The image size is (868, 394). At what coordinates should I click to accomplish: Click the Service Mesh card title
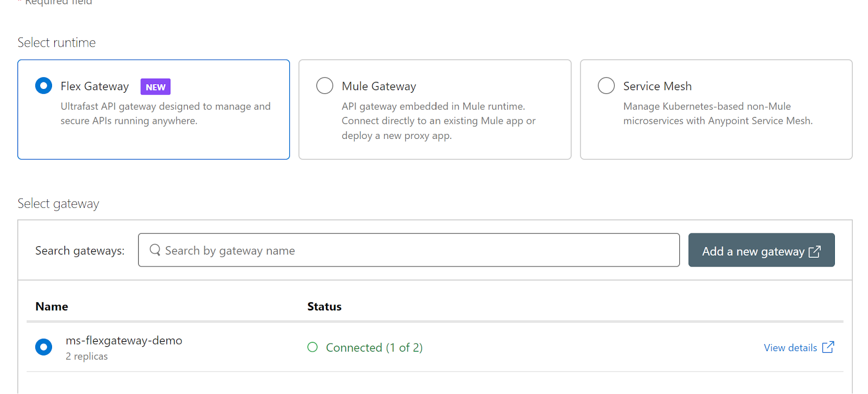(x=657, y=86)
